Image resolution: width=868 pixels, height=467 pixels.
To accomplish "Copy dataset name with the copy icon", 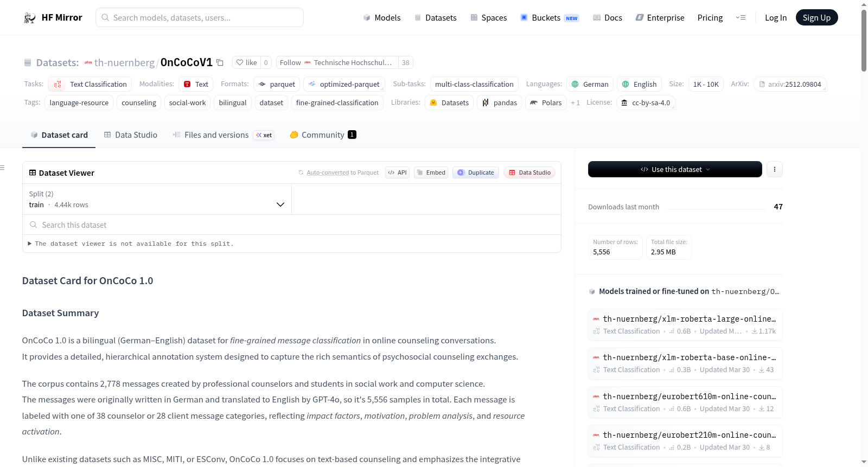I will (x=220, y=62).
